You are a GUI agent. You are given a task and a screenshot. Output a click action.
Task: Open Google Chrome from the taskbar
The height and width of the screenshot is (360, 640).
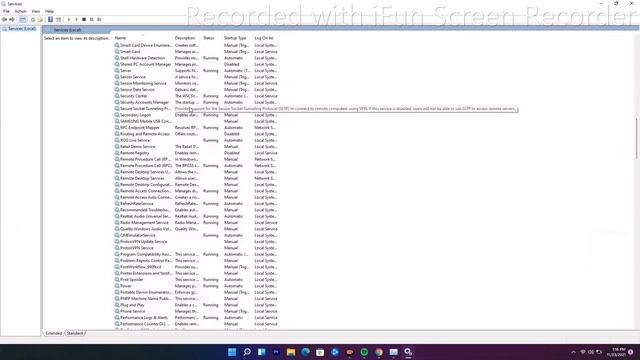[x=379, y=352]
